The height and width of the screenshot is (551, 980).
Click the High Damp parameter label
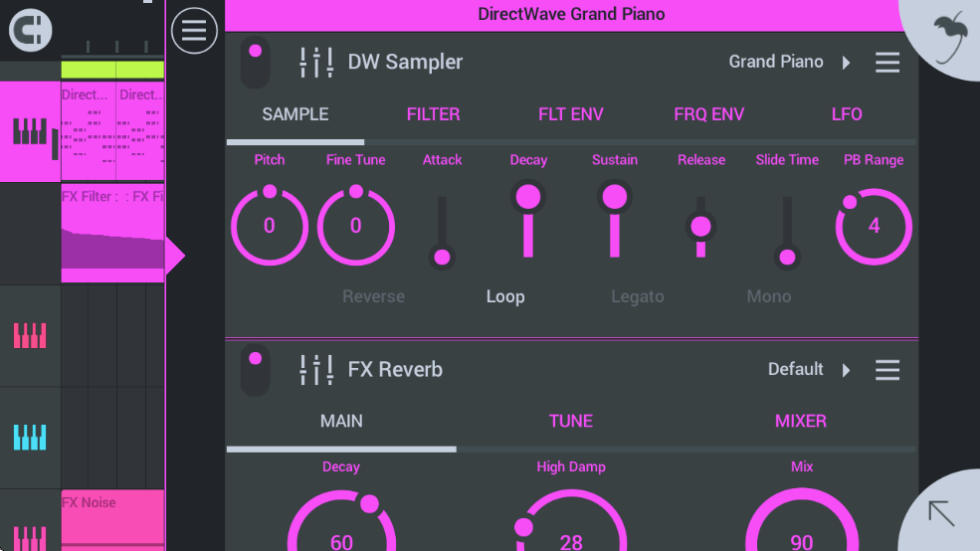point(571,466)
